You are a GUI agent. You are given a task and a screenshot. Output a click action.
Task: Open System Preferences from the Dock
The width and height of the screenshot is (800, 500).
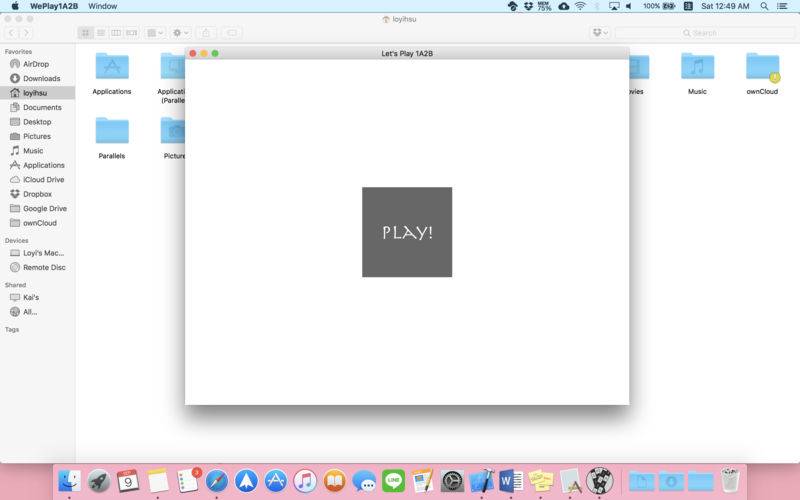pyautogui.click(x=452, y=481)
